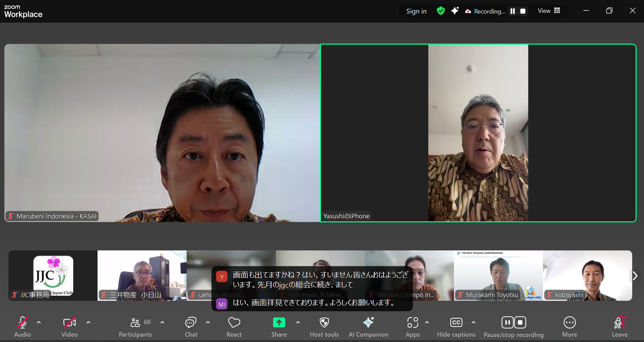Minimize the Zoom window

[586, 11]
